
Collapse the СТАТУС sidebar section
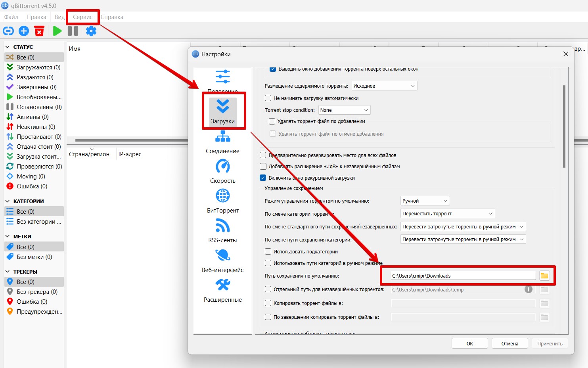(x=8, y=47)
